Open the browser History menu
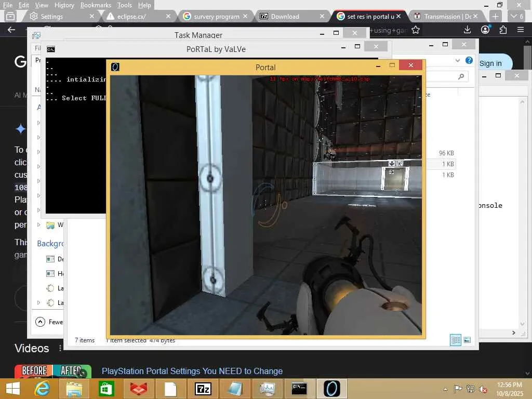Viewport: 532px width, 399px height. pyautogui.click(x=64, y=5)
